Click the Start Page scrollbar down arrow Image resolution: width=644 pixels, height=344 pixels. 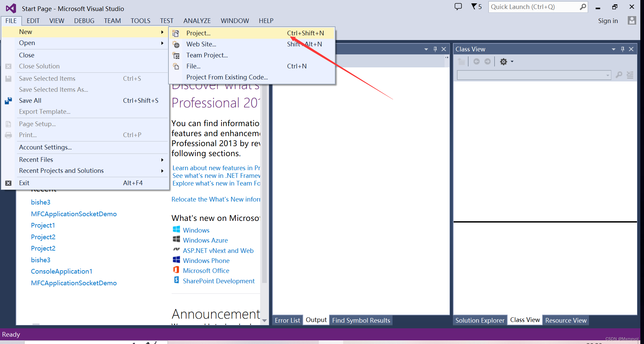pos(264,320)
